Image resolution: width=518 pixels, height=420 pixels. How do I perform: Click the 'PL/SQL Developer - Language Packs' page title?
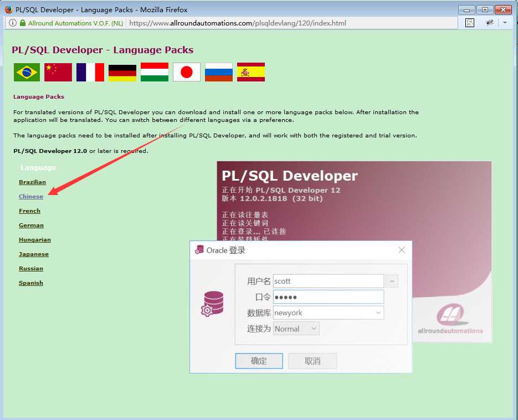tap(102, 50)
